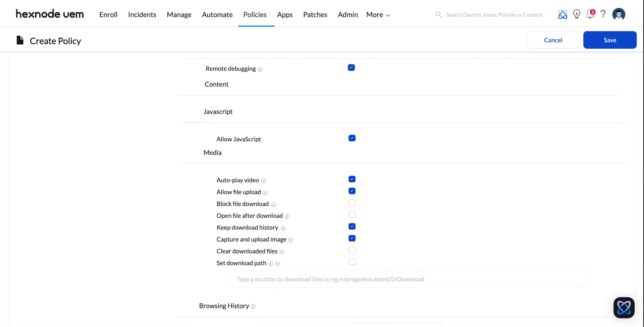Screen dimensions: 644x327
Task: Toggle off Keep download history
Action: click(352, 226)
